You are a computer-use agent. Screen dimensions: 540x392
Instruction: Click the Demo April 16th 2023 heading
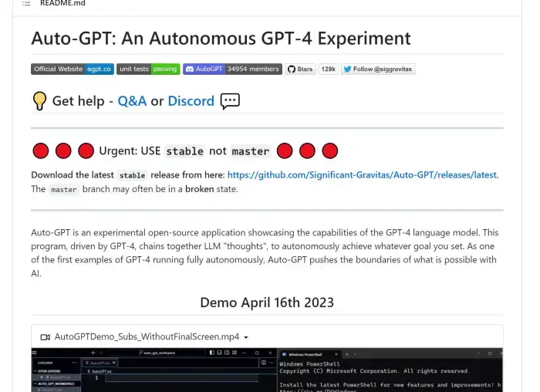click(x=267, y=302)
